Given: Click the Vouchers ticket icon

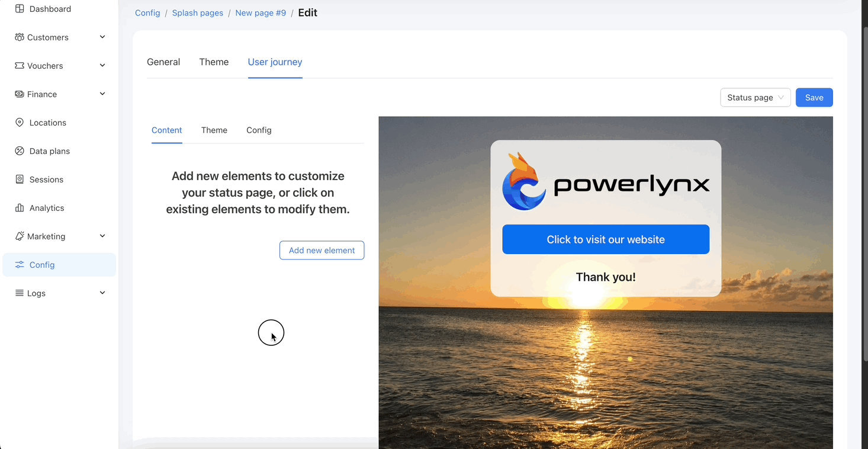Looking at the screenshot, I should click(20, 66).
